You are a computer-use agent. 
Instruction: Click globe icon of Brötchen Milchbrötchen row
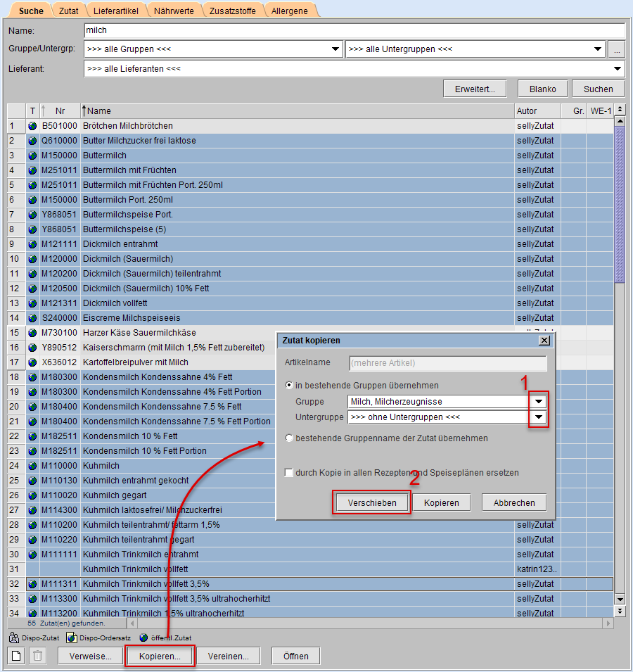[x=32, y=126]
